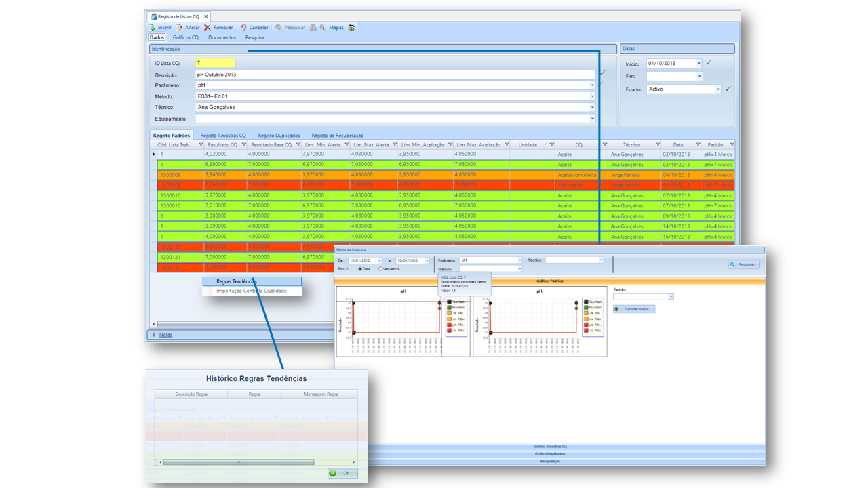Viewport: 868px width, 488px height.
Task: Open the De date picker 10/01/2010
Action: coord(379,260)
